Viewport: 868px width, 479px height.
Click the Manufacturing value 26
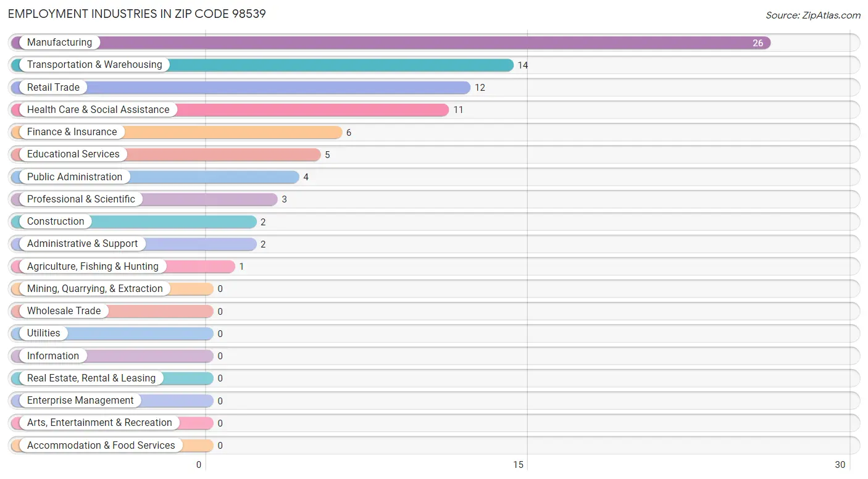[x=757, y=43]
